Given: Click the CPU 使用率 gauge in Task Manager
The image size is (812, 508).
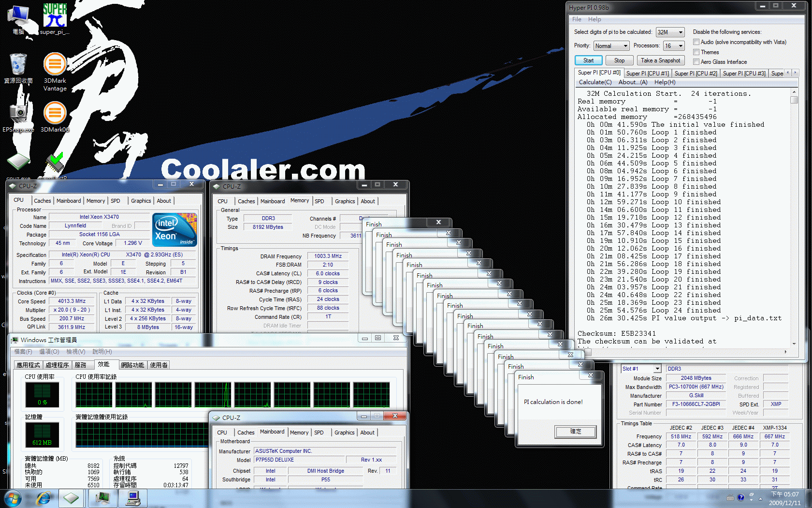Looking at the screenshot, I should click(42, 394).
